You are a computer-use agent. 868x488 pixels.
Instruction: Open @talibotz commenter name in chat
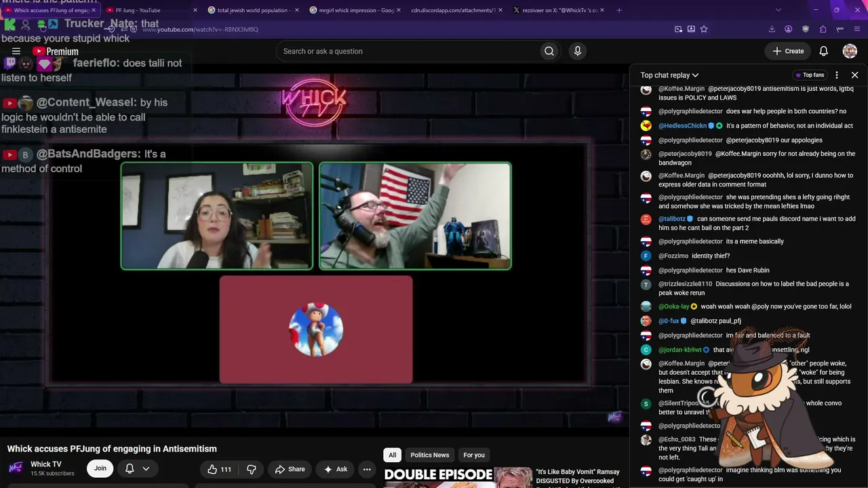click(x=671, y=219)
